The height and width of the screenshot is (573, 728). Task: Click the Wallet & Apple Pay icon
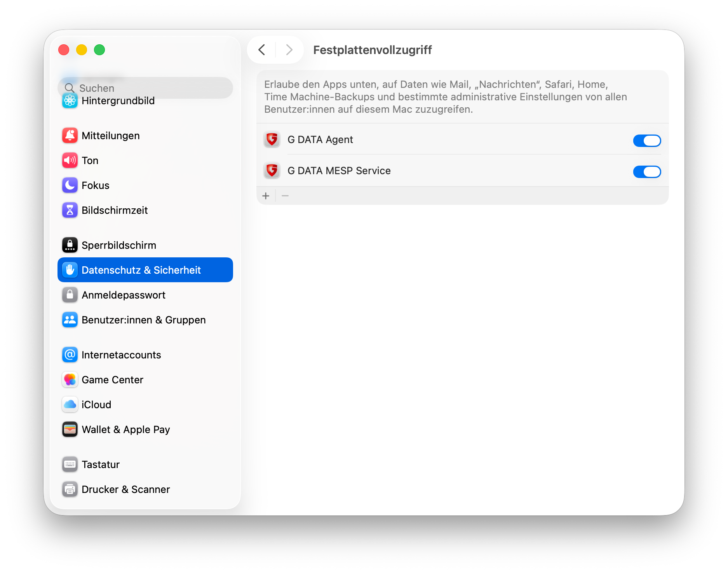[x=70, y=430]
